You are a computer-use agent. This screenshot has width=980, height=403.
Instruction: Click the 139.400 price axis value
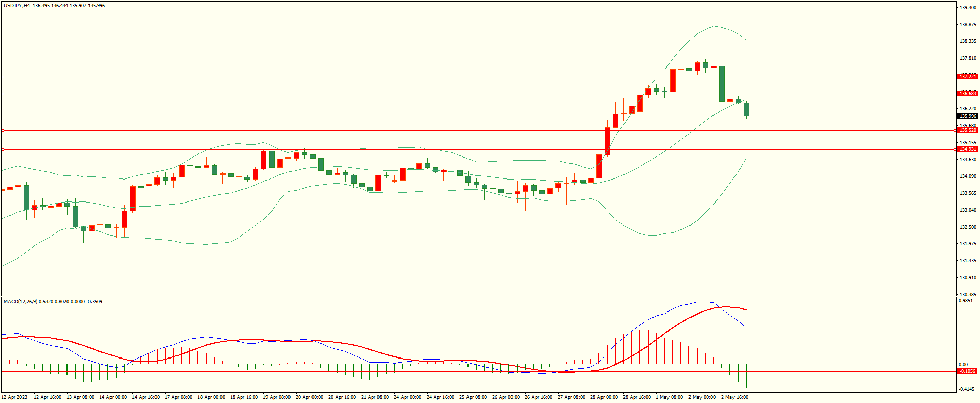click(x=968, y=8)
